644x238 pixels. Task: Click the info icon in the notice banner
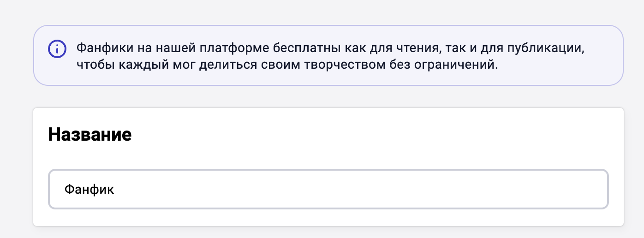click(57, 48)
